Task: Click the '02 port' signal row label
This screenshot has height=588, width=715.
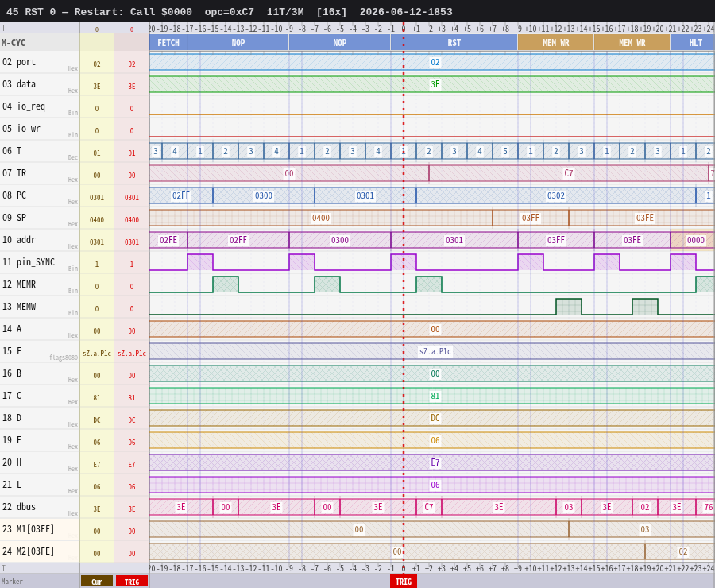Action: [19, 62]
